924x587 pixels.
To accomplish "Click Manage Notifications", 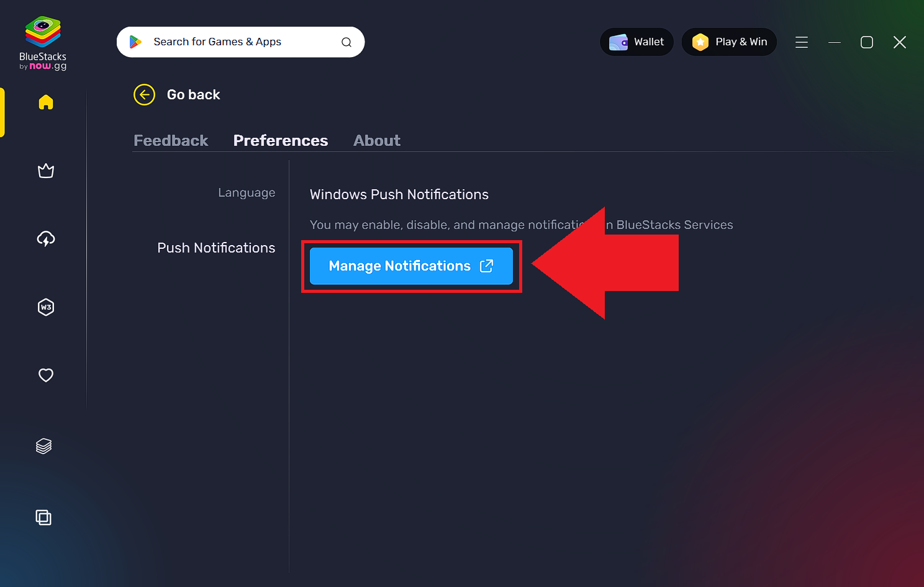I will tap(411, 266).
